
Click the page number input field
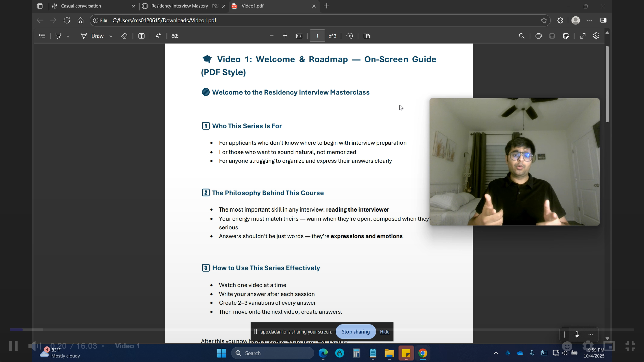(317, 36)
